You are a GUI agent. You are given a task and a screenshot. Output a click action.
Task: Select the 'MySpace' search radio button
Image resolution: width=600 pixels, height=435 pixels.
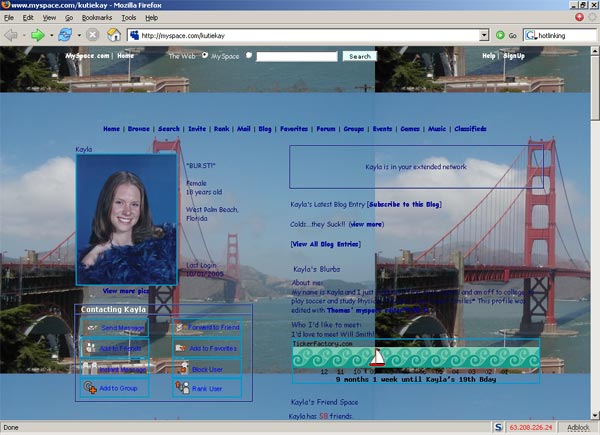point(249,56)
